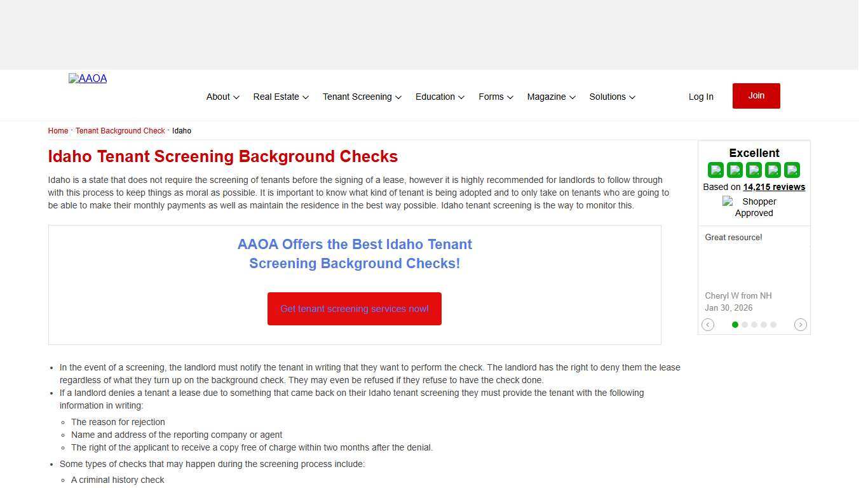868x488 pixels.
Task: Click the fifth green star rating icon
Action: coord(792,170)
